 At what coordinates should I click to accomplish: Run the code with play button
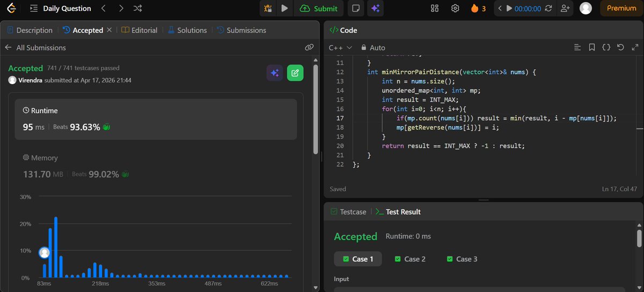click(285, 8)
